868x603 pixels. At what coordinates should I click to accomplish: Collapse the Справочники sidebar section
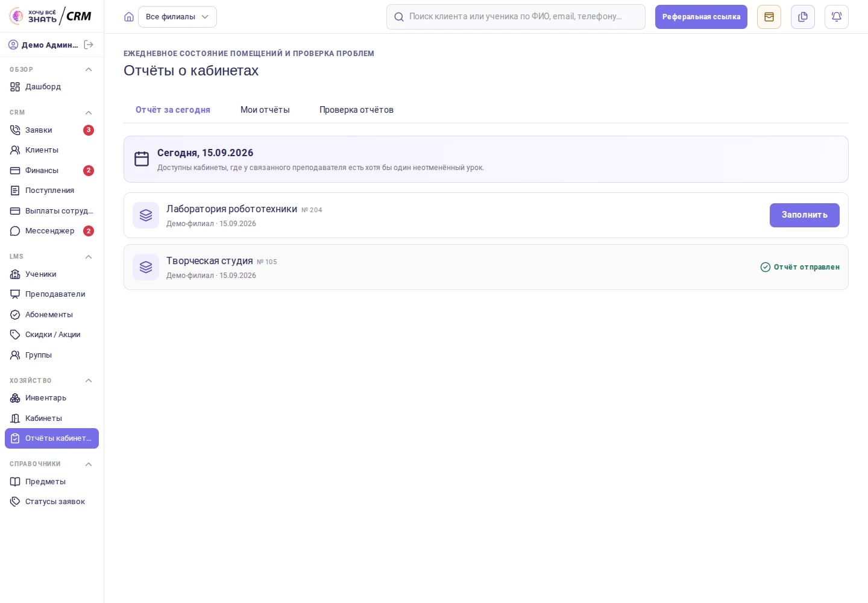pyautogui.click(x=89, y=464)
